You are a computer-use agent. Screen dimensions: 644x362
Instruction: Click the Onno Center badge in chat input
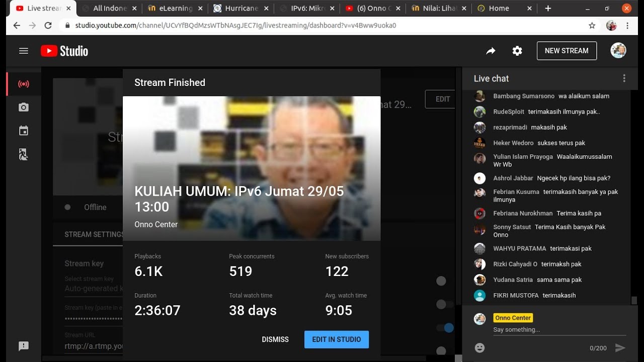tap(513, 318)
